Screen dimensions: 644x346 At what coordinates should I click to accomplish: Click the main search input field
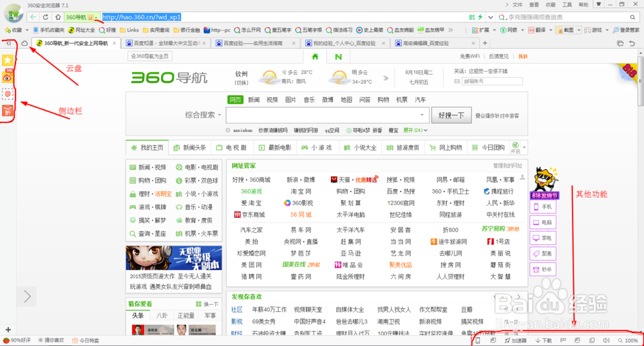(327, 115)
